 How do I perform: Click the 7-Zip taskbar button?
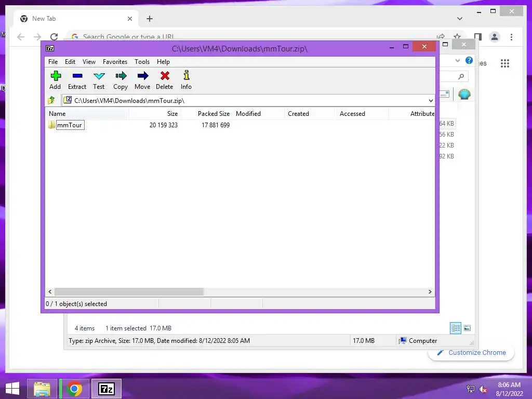pyautogui.click(x=106, y=389)
